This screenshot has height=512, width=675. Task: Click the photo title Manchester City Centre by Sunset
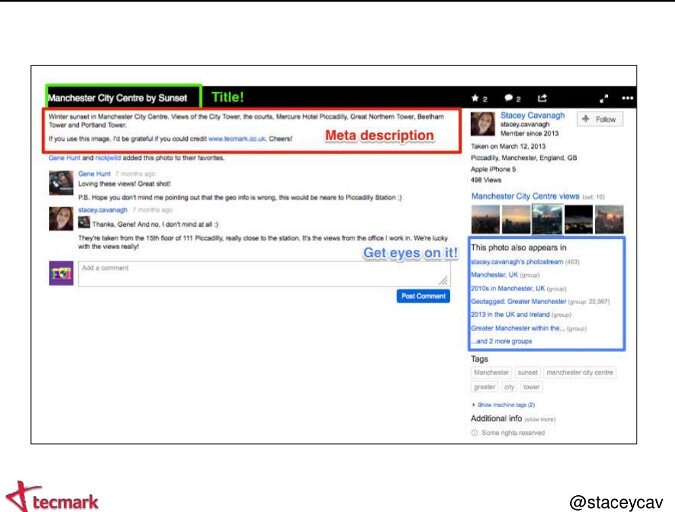pyautogui.click(x=118, y=98)
